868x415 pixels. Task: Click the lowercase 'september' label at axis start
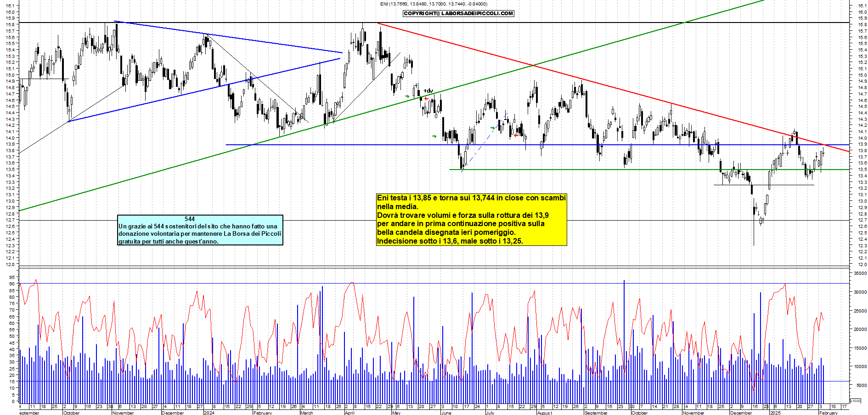click(29, 413)
